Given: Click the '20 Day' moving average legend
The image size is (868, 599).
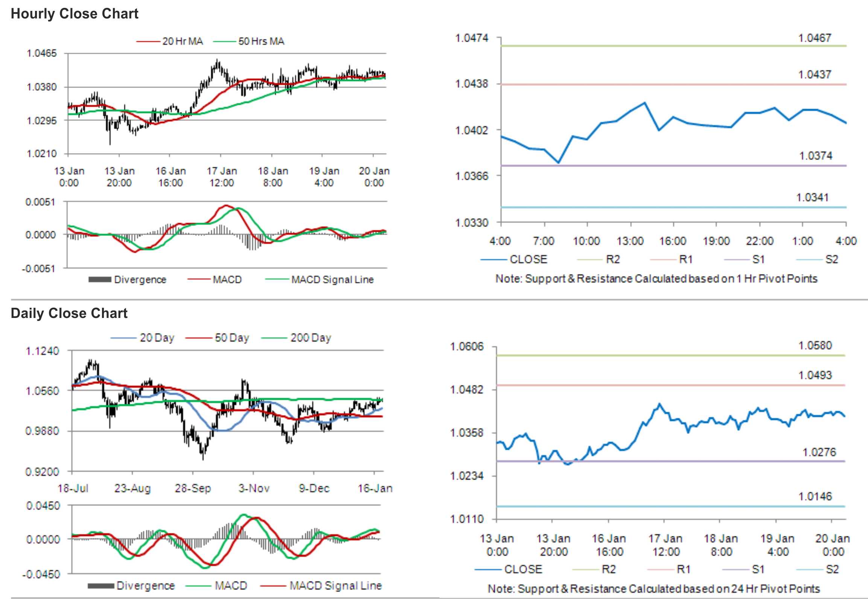Looking at the screenshot, I should 157,338.
